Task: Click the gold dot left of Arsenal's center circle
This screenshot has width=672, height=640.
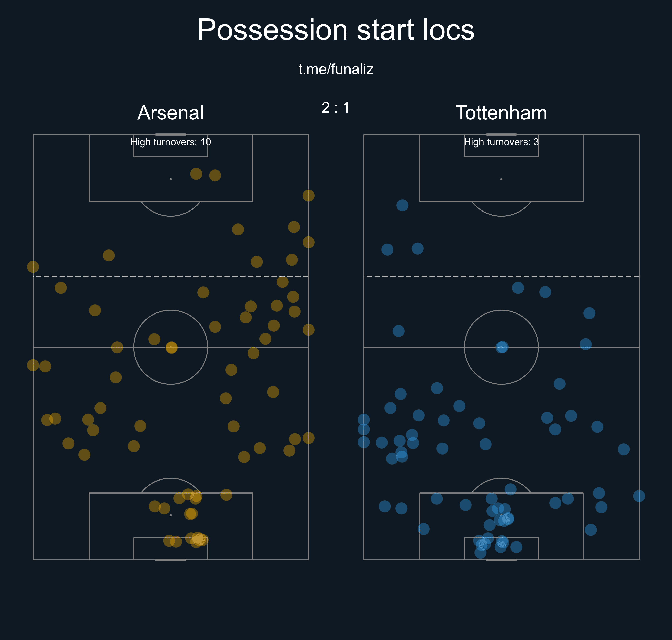Action: (x=117, y=347)
